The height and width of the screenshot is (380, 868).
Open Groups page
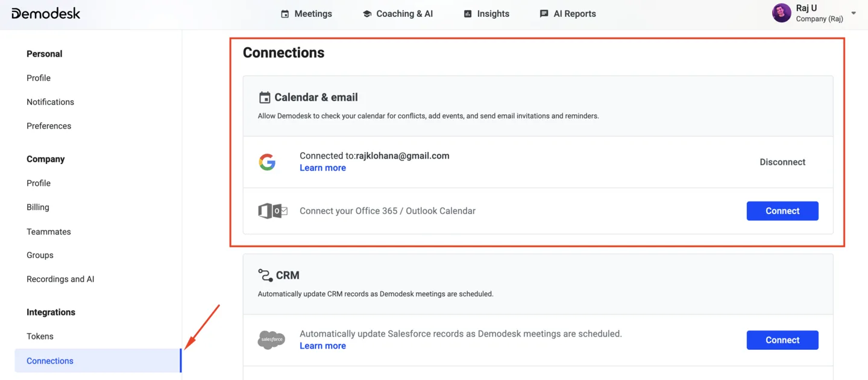pyautogui.click(x=40, y=255)
